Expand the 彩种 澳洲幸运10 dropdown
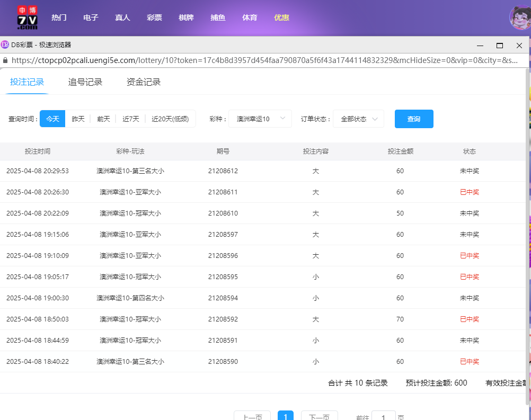The image size is (531, 420). click(260, 119)
